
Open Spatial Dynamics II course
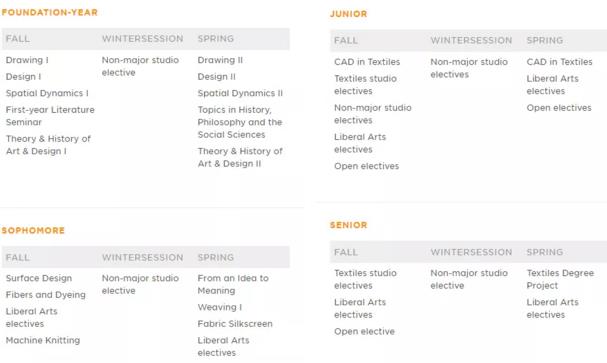[x=240, y=93]
